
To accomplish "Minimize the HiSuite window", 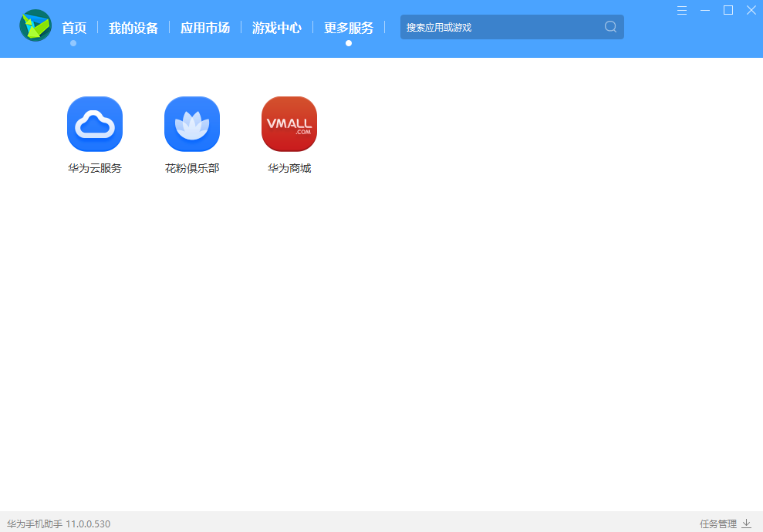I will (705, 10).
